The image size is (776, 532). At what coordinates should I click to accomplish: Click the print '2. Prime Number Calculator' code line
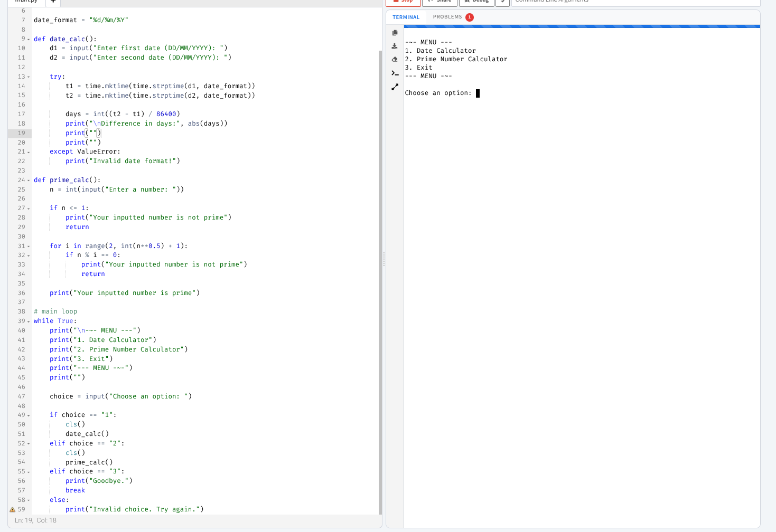[x=119, y=349]
